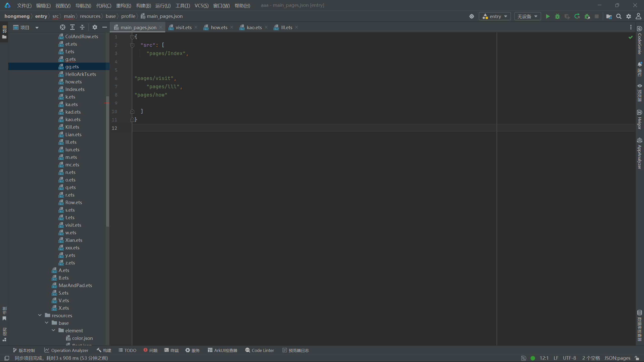Open 版本控制 tool window

coord(24,350)
